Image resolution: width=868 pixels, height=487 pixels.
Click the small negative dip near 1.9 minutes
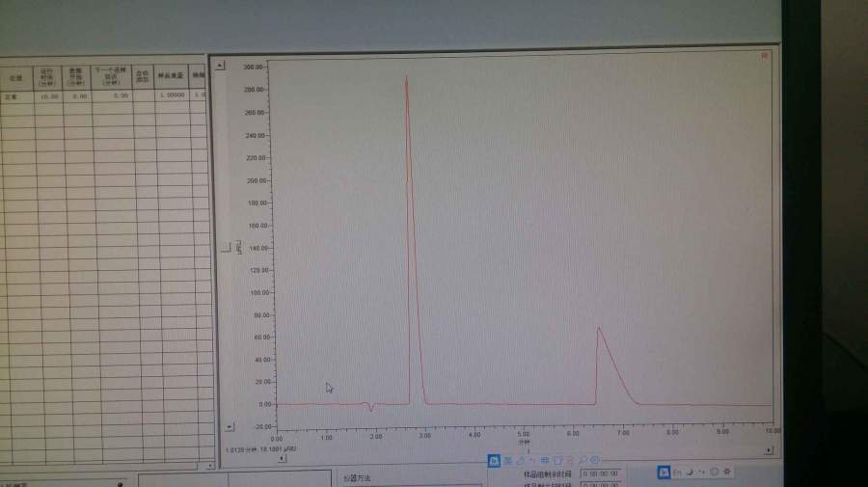[x=371, y=409]
